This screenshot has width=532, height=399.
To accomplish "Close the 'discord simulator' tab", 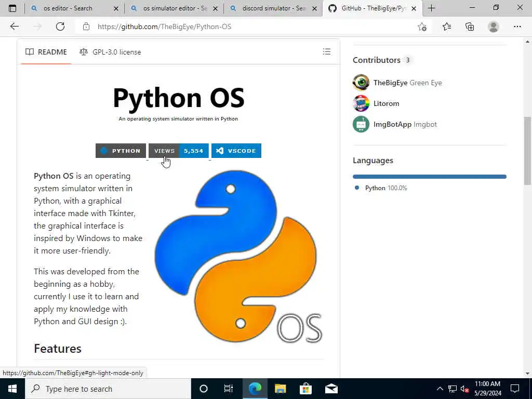I will click(x=315, y=9).
